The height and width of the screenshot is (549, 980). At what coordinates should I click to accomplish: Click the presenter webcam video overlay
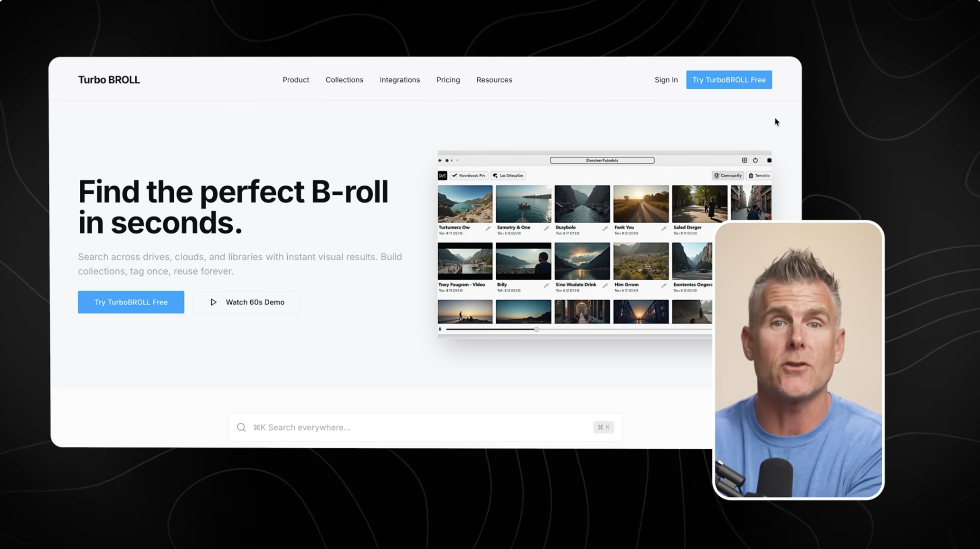pos(799,360)
